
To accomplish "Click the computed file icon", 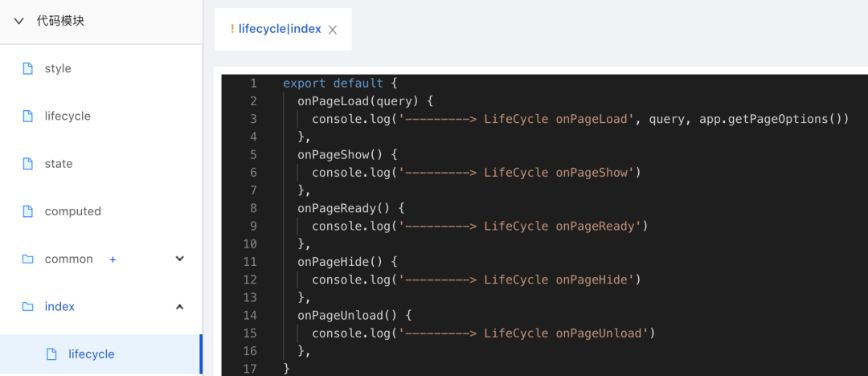I will click(x=28, y=211).
